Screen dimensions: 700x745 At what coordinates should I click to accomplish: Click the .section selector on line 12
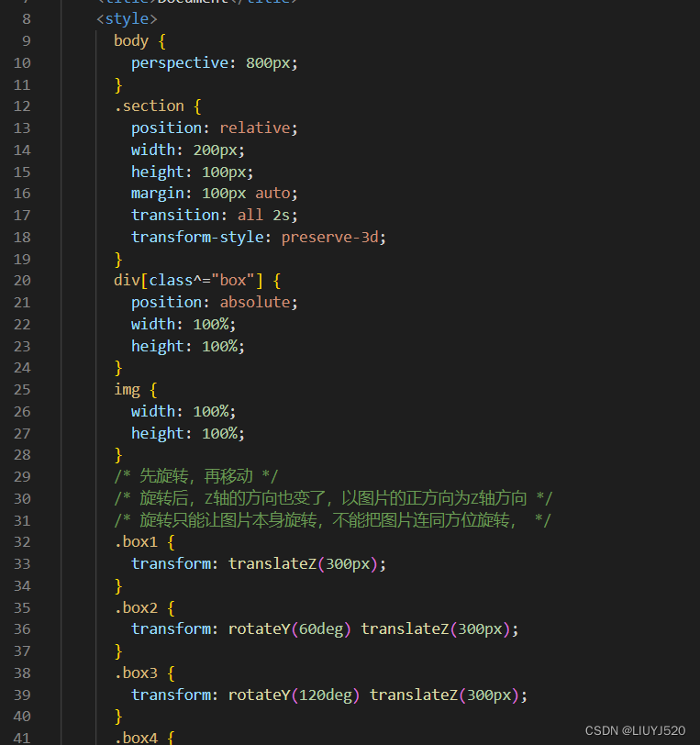pos(149,106)
